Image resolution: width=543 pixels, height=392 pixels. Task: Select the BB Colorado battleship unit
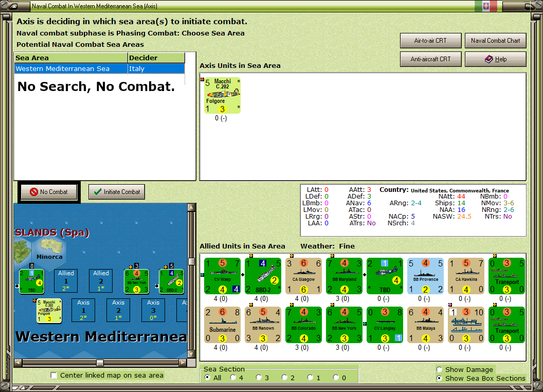pos(303,325)
